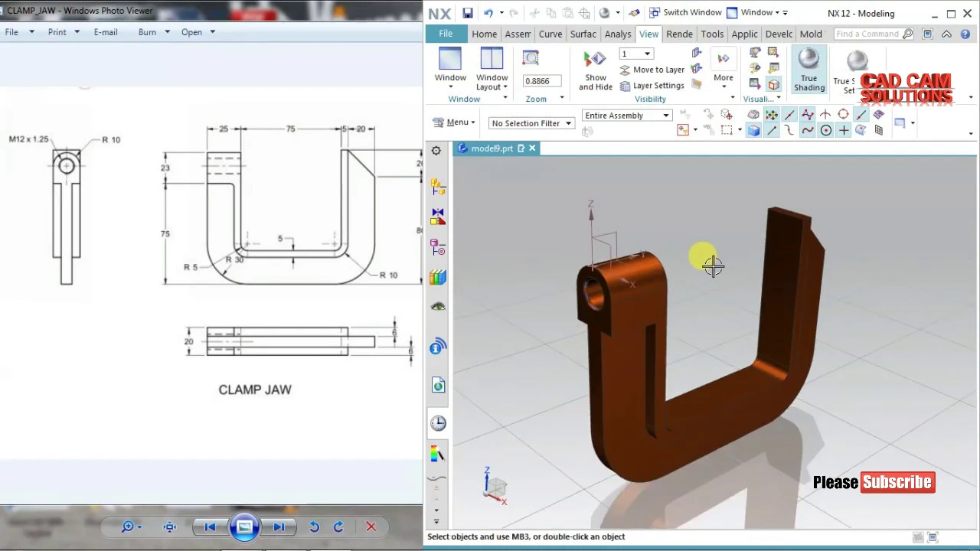Rotate picture clockwise in Photo Viewer
Viewport: 980px width, 551px height.
[338, 527]
